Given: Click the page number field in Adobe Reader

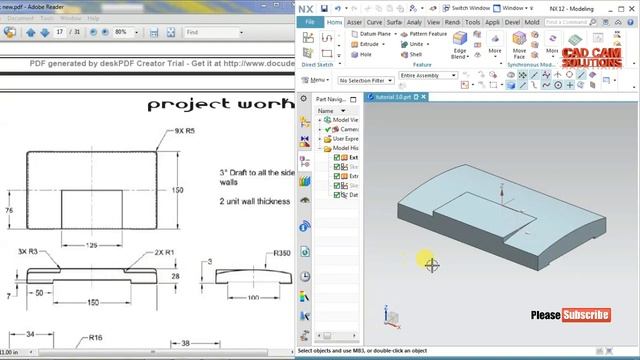Looking at the screenshot, I should point(60,32).
